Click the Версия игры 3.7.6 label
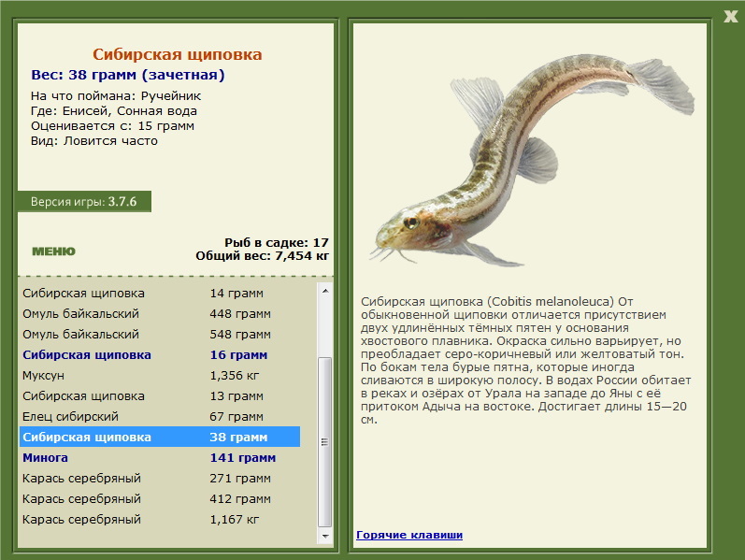This screenshot has height=560, width=745. (84, 202)
